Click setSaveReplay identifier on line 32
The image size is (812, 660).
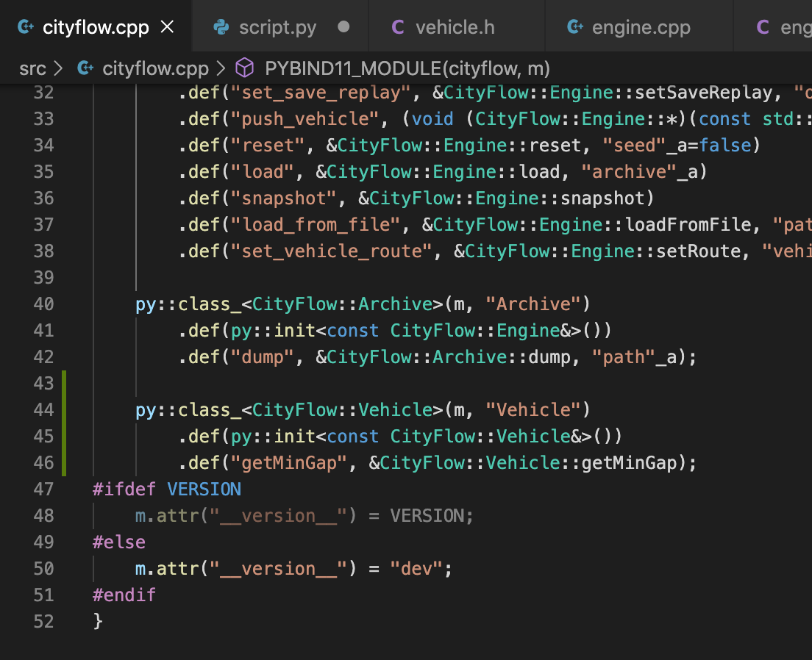(x=704, y=93)
